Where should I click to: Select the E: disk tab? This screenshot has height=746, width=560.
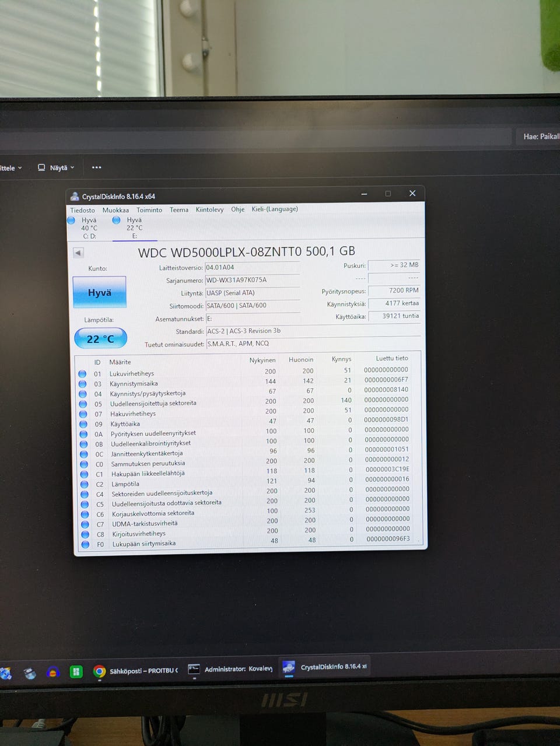(x=134, y=228)
